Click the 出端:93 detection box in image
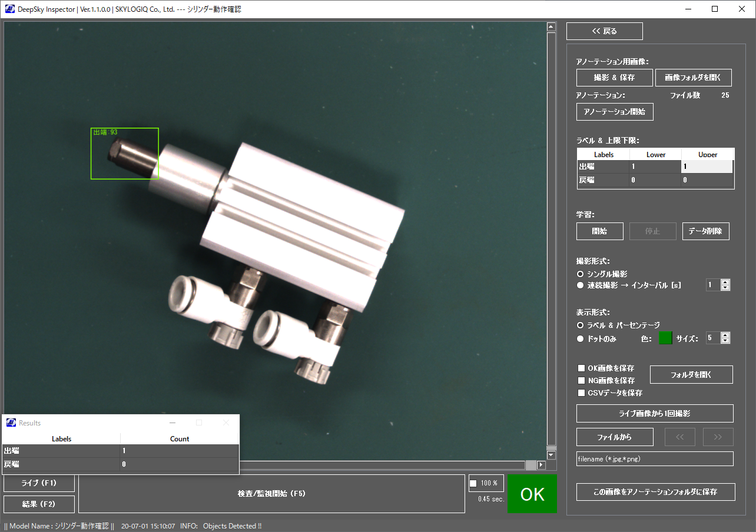Image resolution: width=756 pixels, height=532 pixels. click(125, 154)
